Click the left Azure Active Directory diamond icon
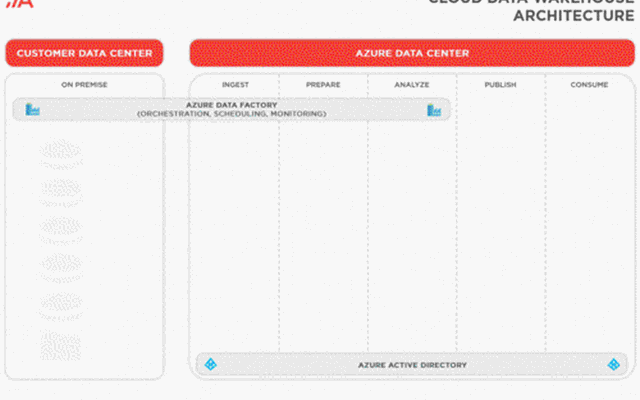This screenshot has height=400, width=640. point(211,364)
